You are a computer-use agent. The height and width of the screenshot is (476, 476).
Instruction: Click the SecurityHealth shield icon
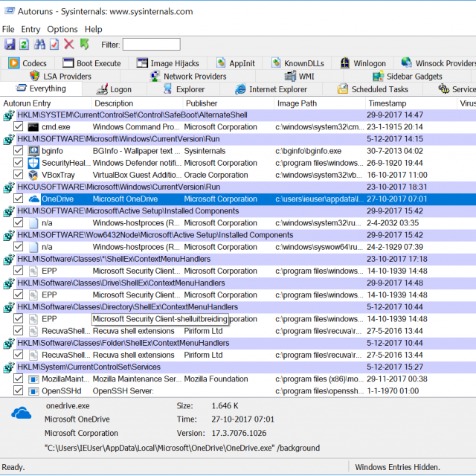coord(33,163)
